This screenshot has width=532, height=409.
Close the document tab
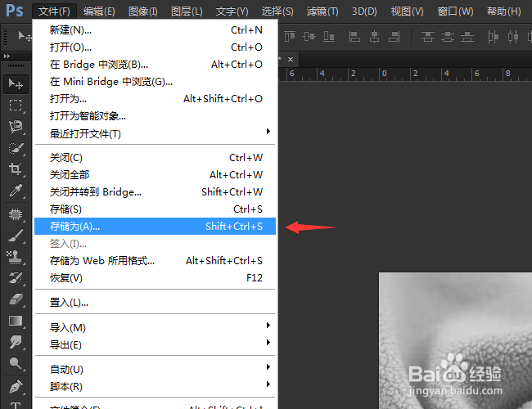pos(291,59)
